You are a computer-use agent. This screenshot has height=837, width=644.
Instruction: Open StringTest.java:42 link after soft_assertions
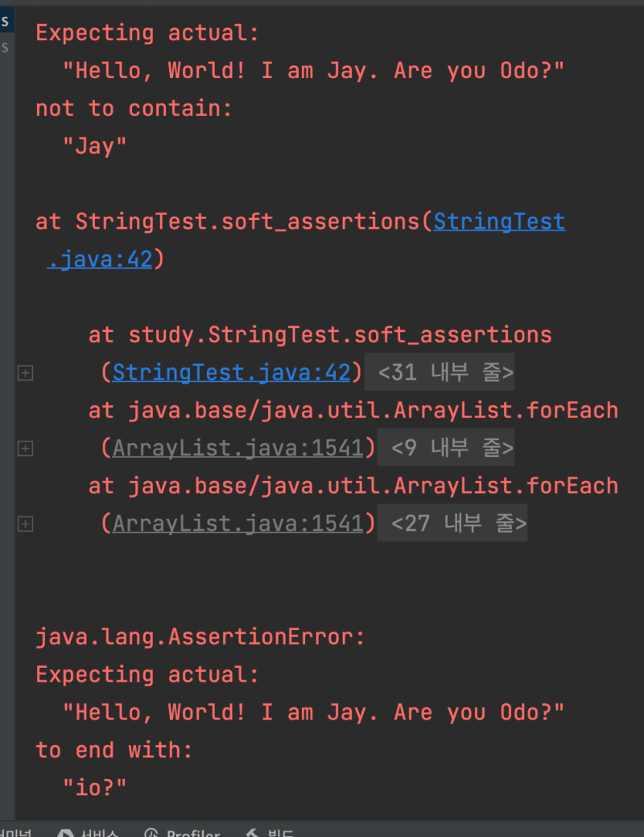pyautogui.click(x=499, y=222)
